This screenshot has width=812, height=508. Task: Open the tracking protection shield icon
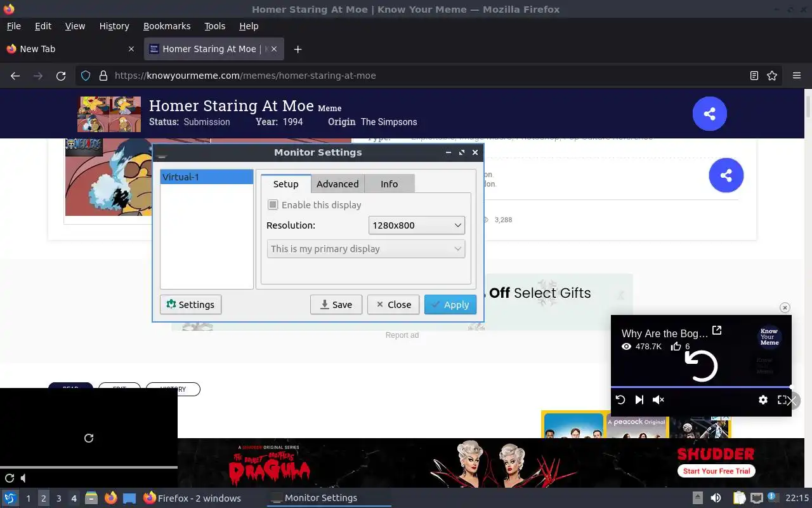coord(86,76)
